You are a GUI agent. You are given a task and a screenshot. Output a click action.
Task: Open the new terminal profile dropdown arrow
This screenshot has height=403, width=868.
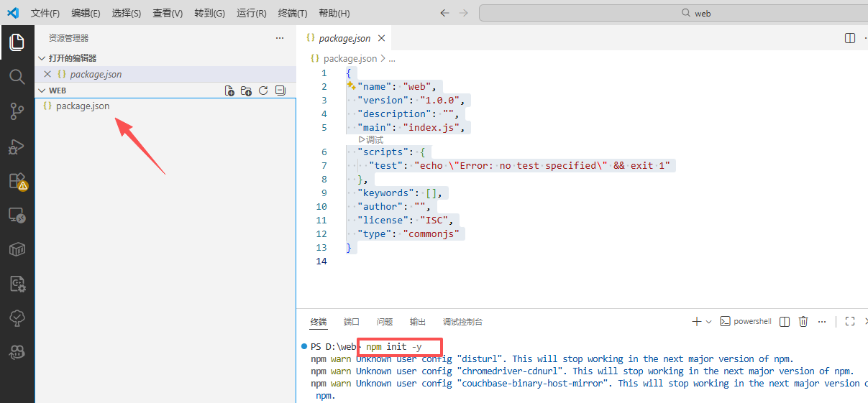(708, 322)
